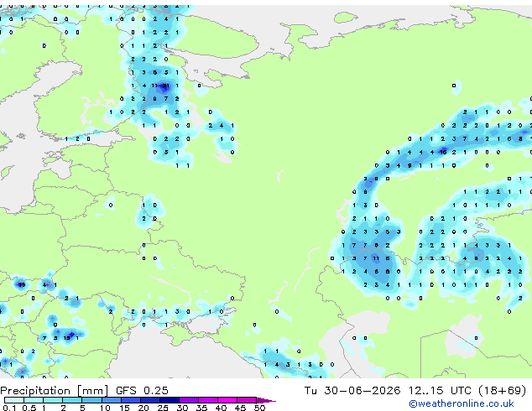This screenshot has height=411, width=532.
Task: Click the above-50 mm arrow tip of legend
Action: [x=266, y=401]
